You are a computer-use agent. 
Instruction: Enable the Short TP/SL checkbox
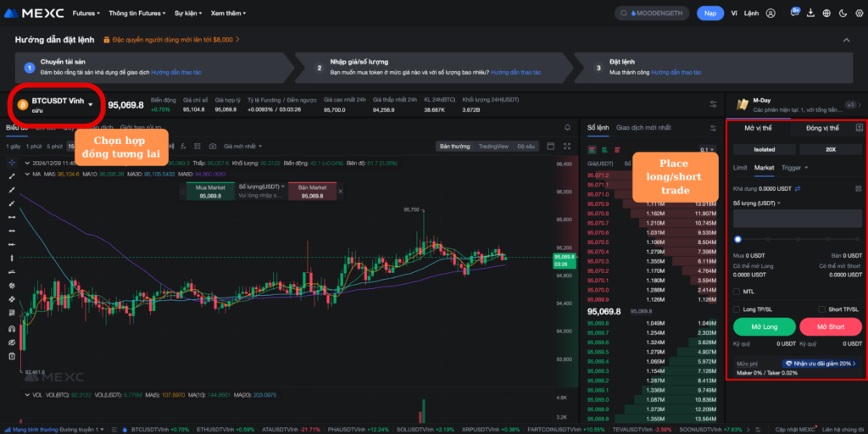pos(821,309)
